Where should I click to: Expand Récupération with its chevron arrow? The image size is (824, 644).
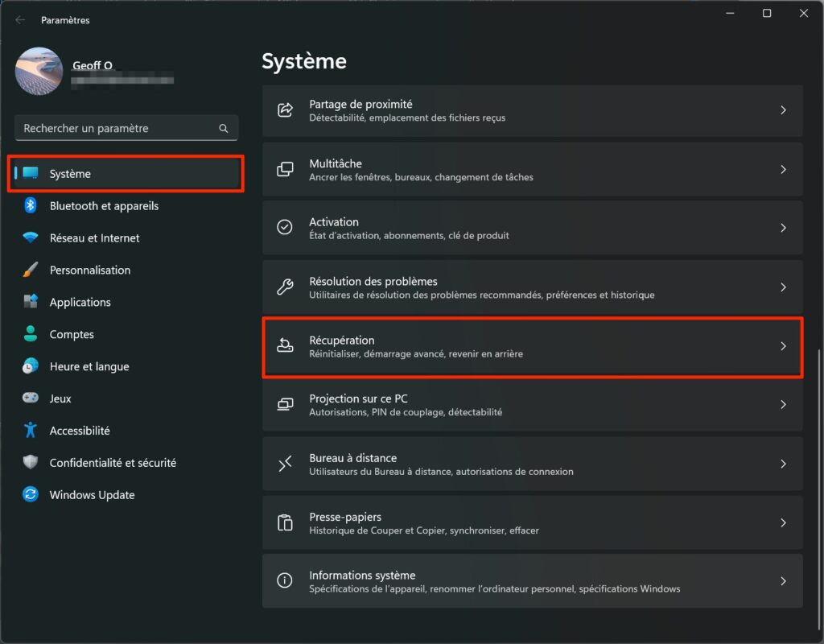coord(783,346)
